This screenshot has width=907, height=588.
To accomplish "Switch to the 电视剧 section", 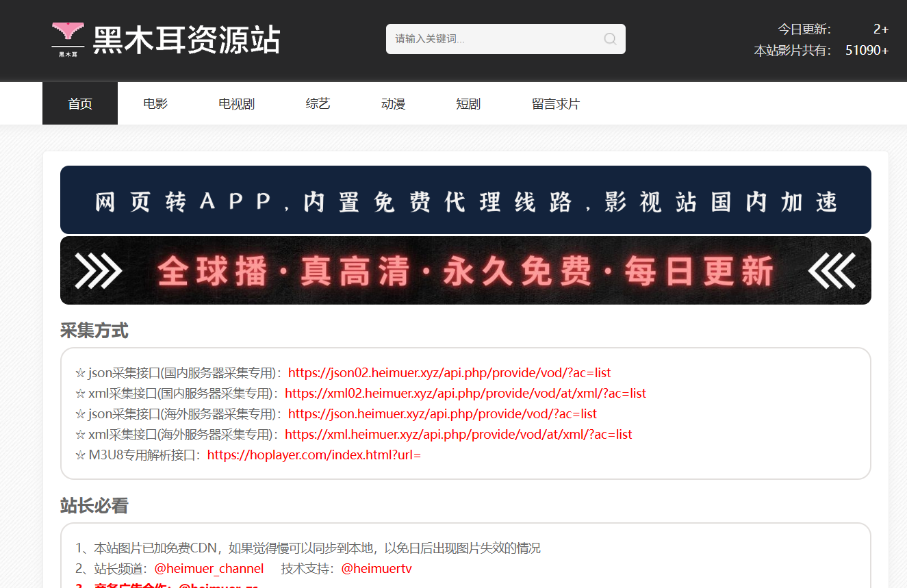I will coord(236,103).
